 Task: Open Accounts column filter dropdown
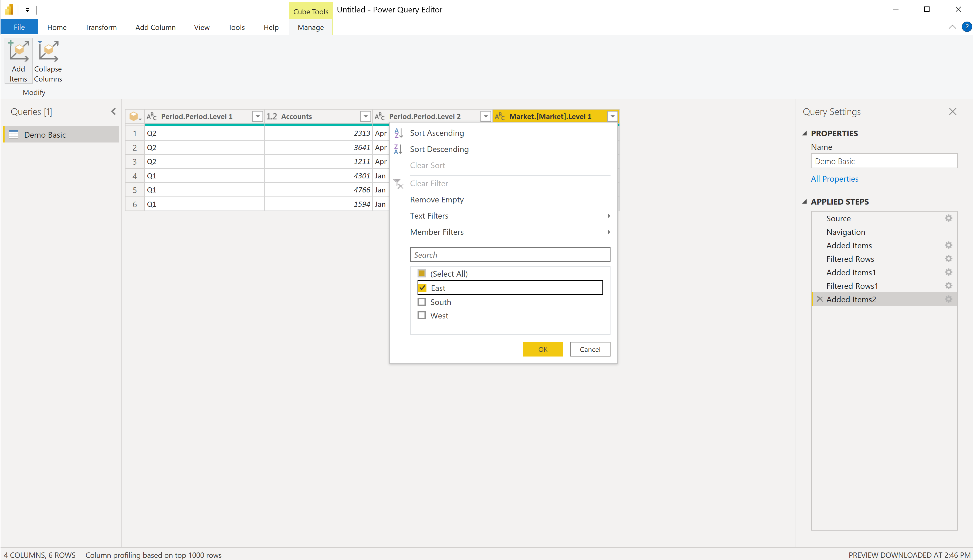(x=365, y=117)
